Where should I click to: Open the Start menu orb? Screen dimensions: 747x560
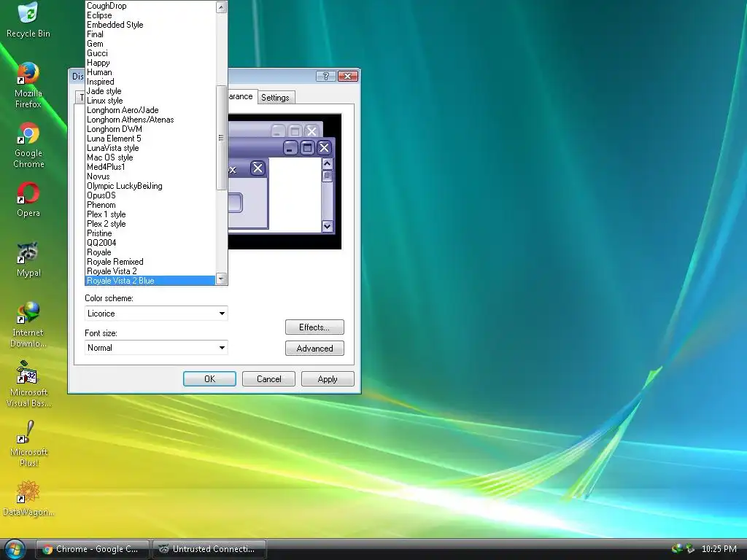(15, 549)
